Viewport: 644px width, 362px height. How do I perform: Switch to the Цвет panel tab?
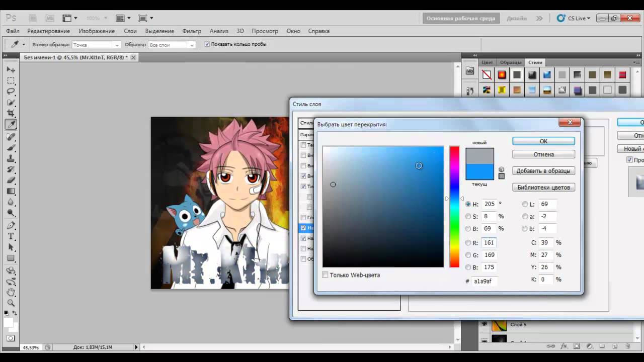coord(487,62)
